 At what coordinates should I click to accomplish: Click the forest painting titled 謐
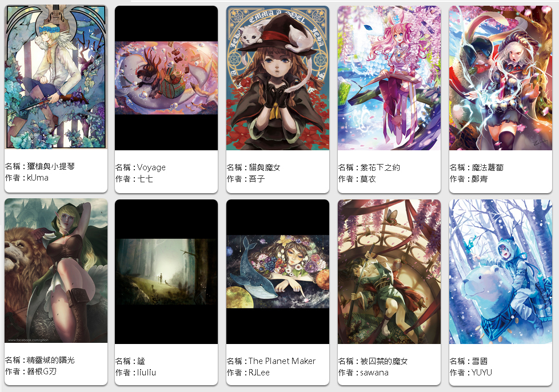click(x=166, y=271)
